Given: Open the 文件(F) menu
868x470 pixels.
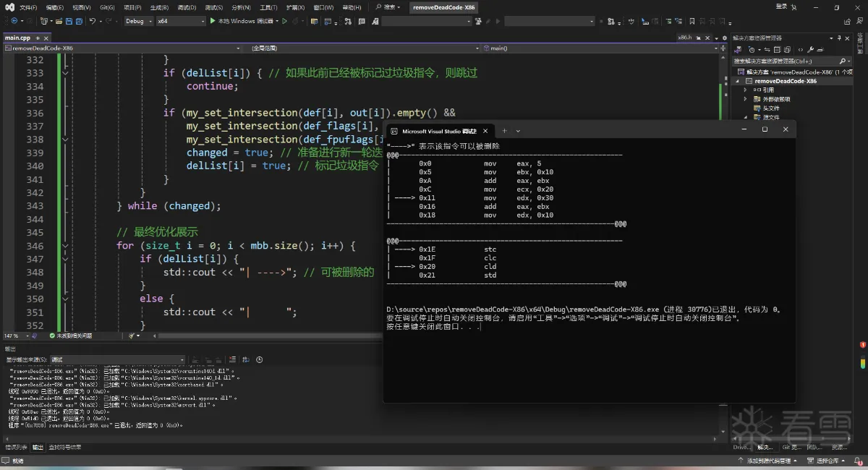Looking at the screenshot, I should tap(28, 7).
